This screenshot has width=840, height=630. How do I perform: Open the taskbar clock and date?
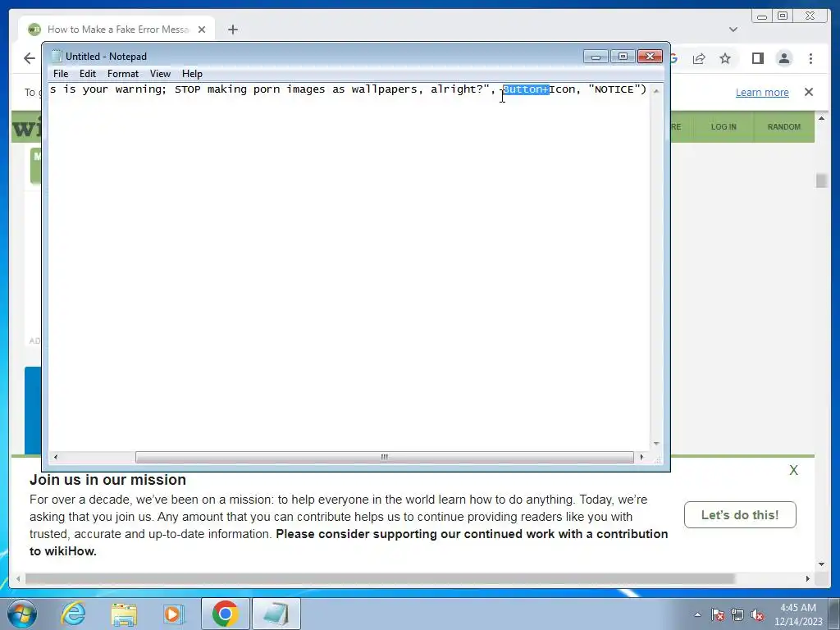(x=798, y=614)
